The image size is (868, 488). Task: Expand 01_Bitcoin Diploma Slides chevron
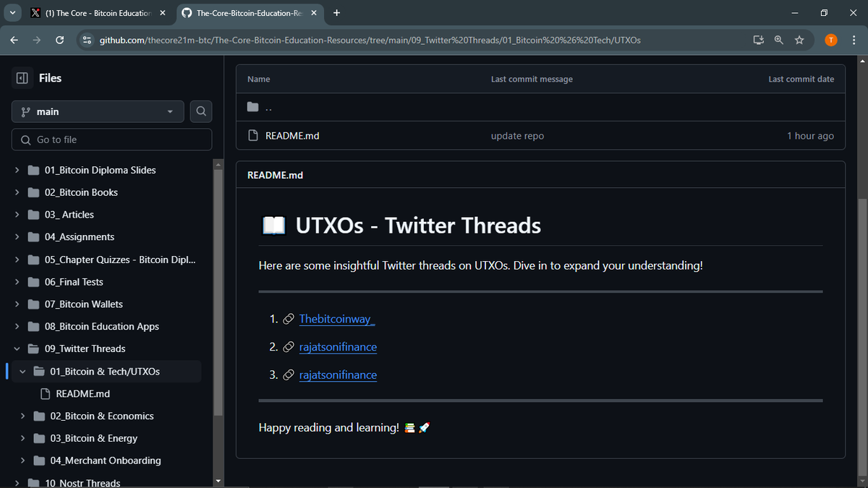[17, 171]
